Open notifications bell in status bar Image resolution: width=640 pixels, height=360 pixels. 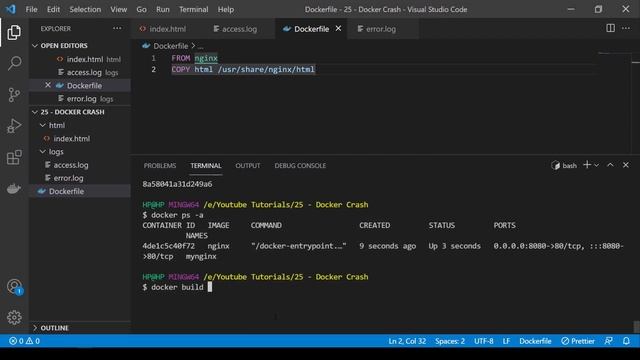[626, 341]
